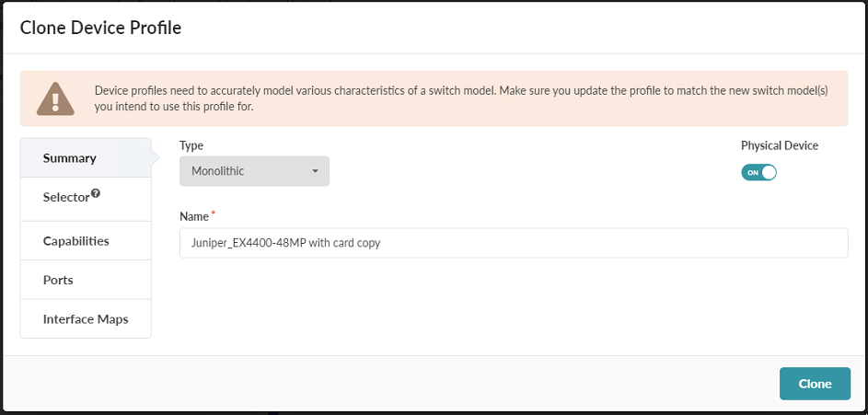The image size is (868, 415).
Task: Click the warning triangle icon
Action: (x=55, y=98)
